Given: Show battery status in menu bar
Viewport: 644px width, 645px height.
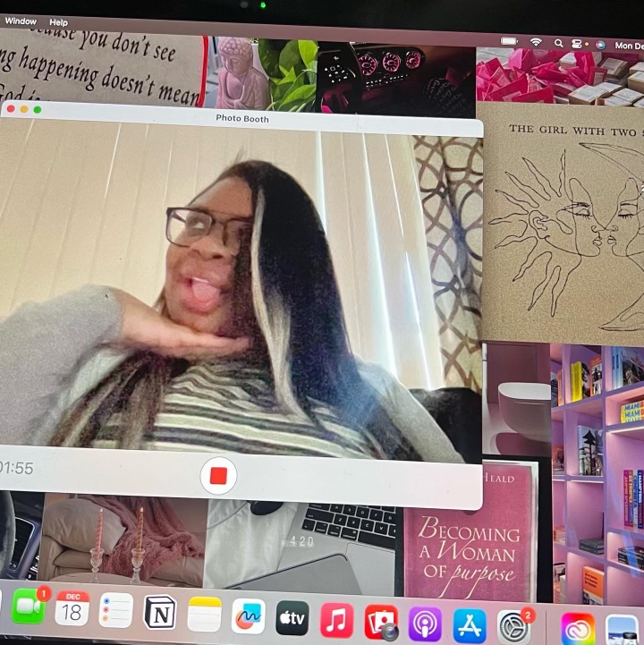Looking at the screenshot, I should coord(510,41).
